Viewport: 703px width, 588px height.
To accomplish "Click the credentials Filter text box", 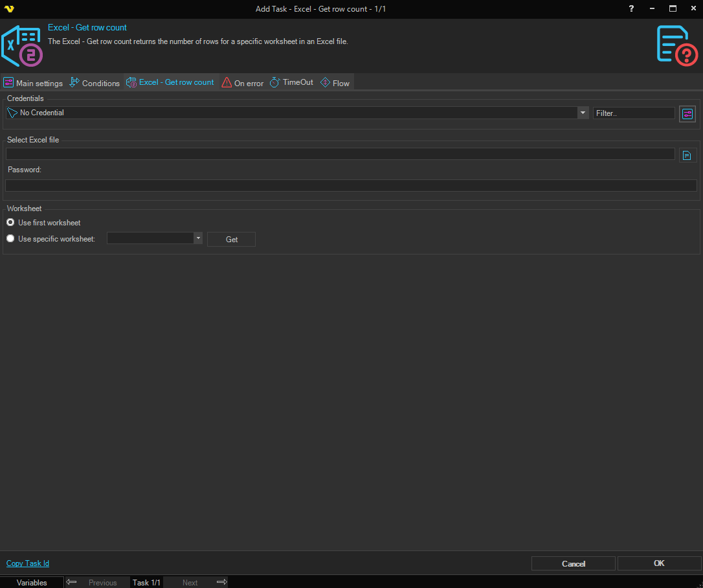I will coord(633,113).
